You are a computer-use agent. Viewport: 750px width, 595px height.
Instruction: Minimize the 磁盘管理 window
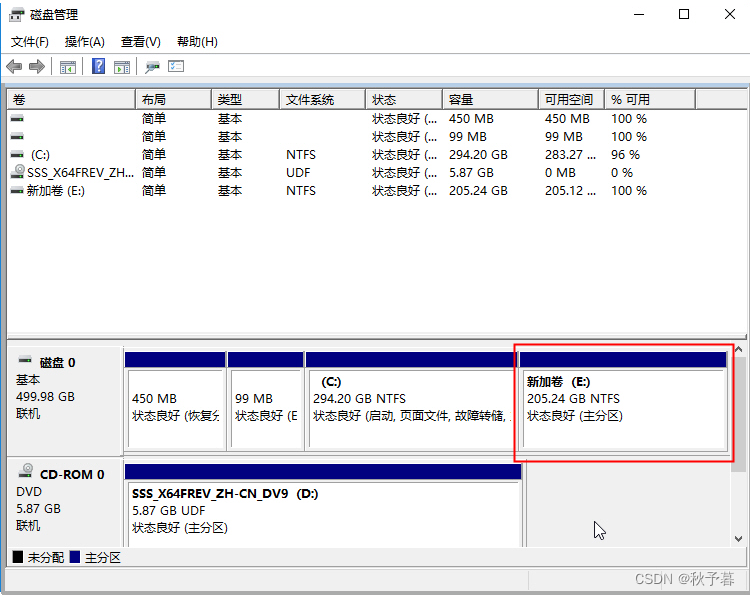[639, 14]
